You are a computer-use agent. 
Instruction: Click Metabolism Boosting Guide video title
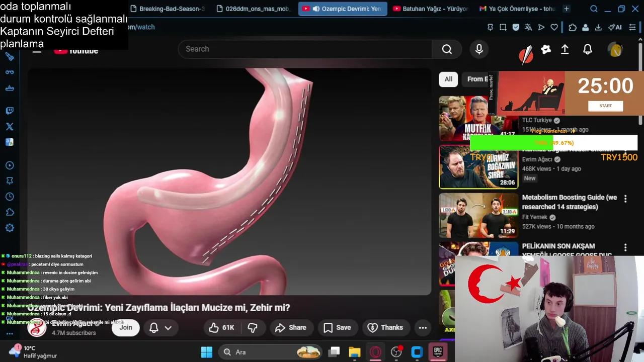tap(570, 202)
